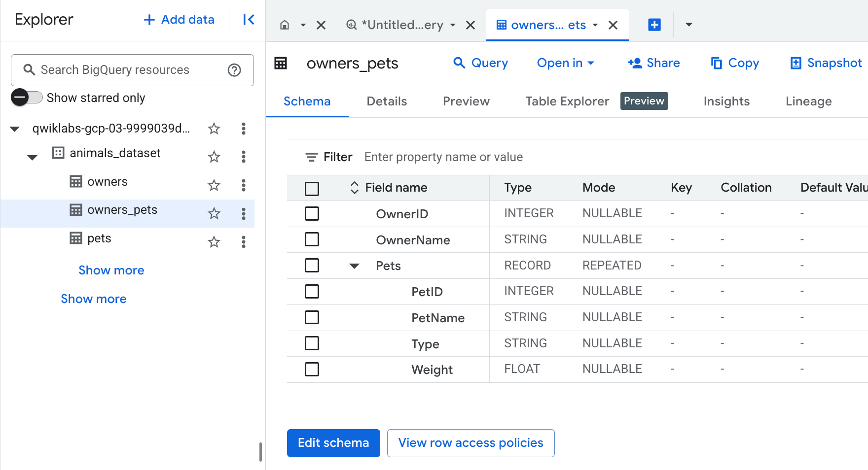Switch to the Details tab
This screenshot has width=868, height=470.
pyautogui.click(x=387, y=101)
